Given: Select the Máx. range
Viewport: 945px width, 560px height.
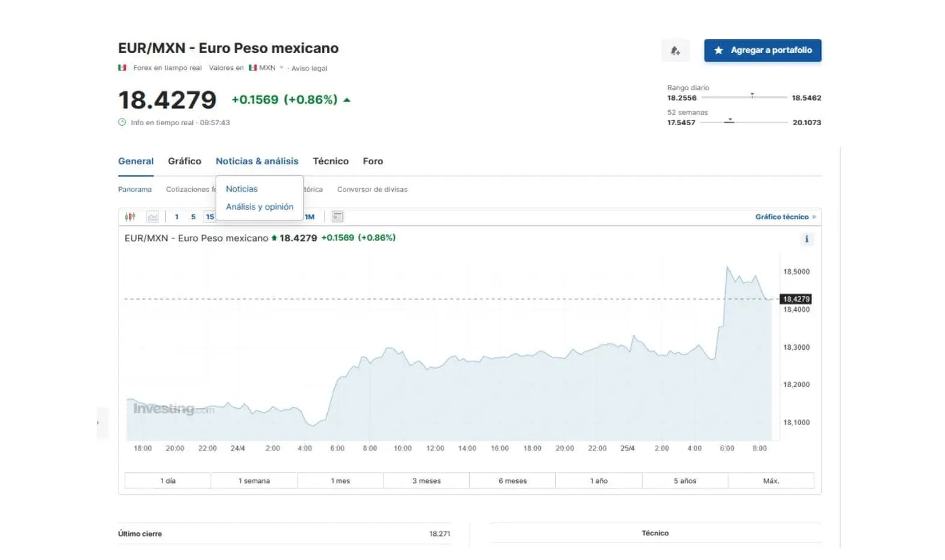Looking at the screenshot, I should point(771,481).
